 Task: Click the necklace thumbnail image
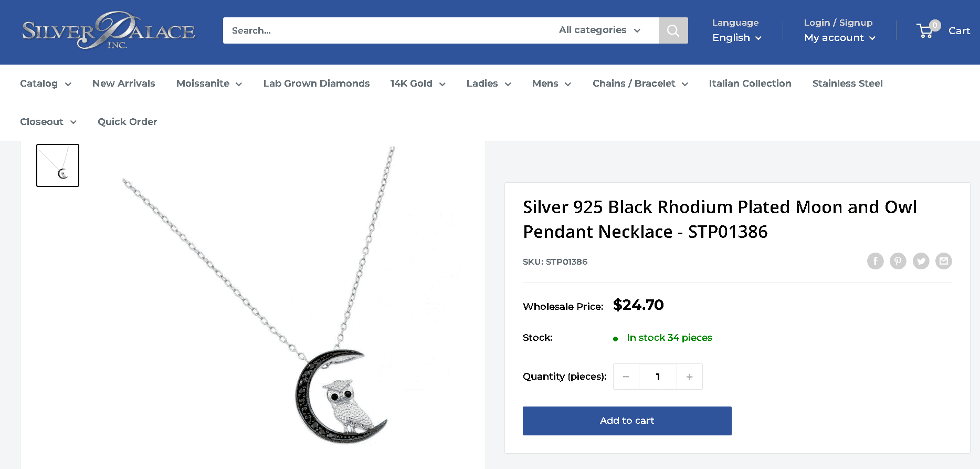coord(57,165)
